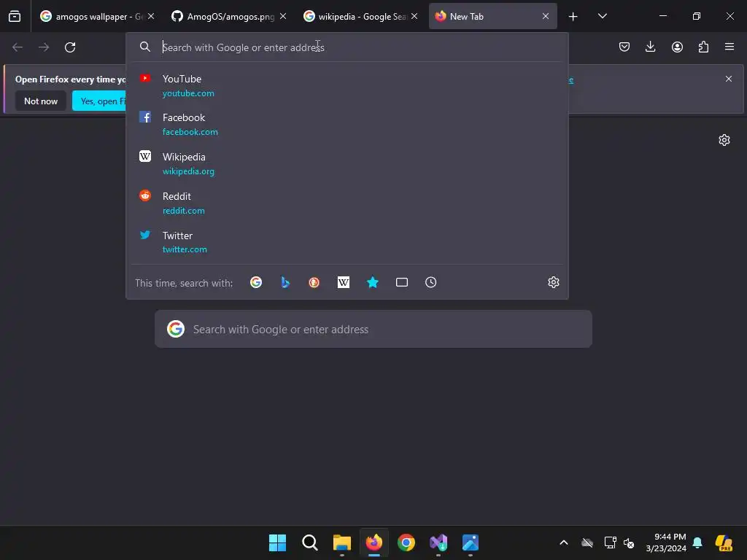Click the new tab page search box
The height and width of the screenshot is (560, 747).
[373, 329]
